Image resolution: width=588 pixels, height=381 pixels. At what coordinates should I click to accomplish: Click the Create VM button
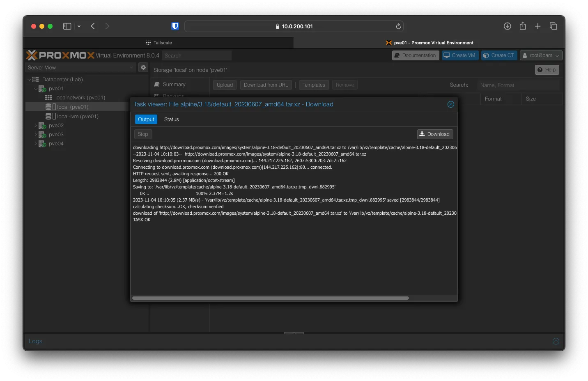click(x=460, y=55)
